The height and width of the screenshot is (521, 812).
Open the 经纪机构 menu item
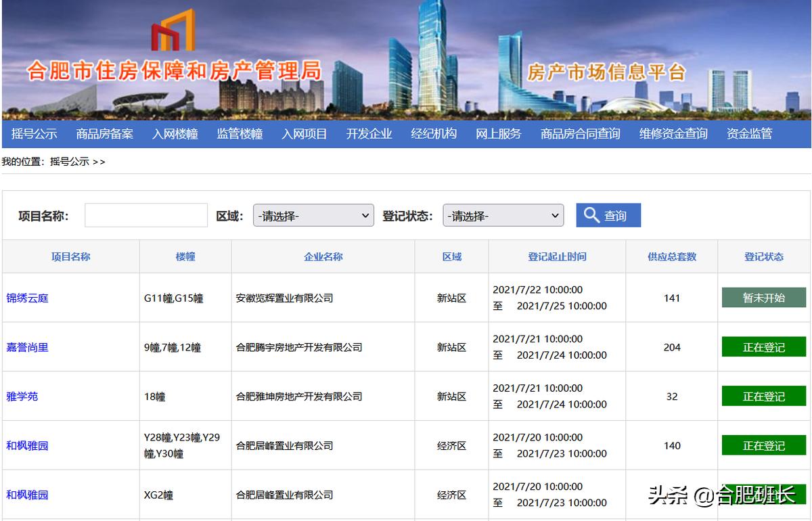click(433, 133)
